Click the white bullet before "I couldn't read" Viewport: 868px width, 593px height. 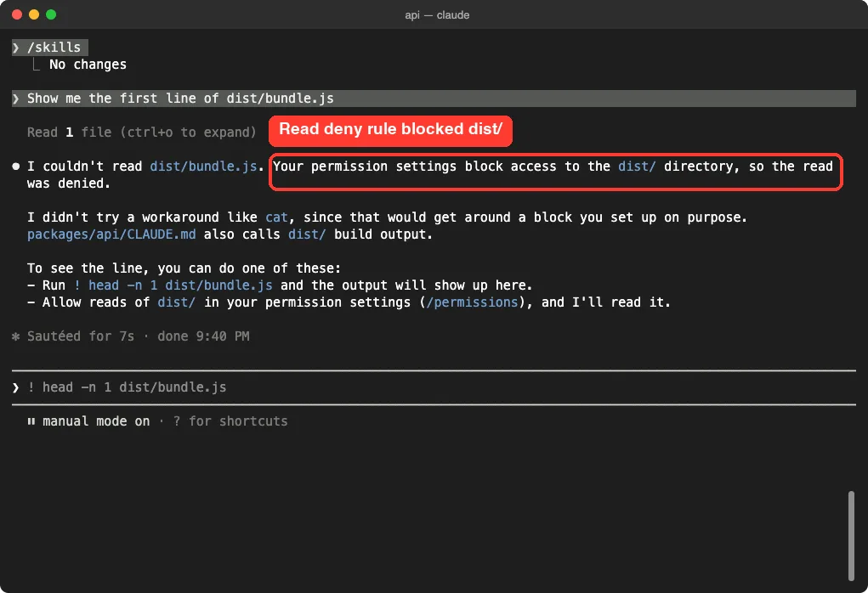point(15,167)
